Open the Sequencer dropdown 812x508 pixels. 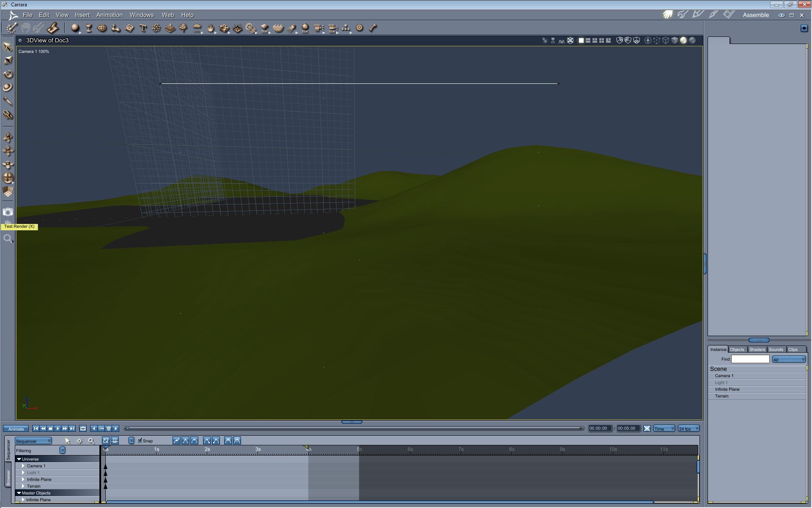33,441
